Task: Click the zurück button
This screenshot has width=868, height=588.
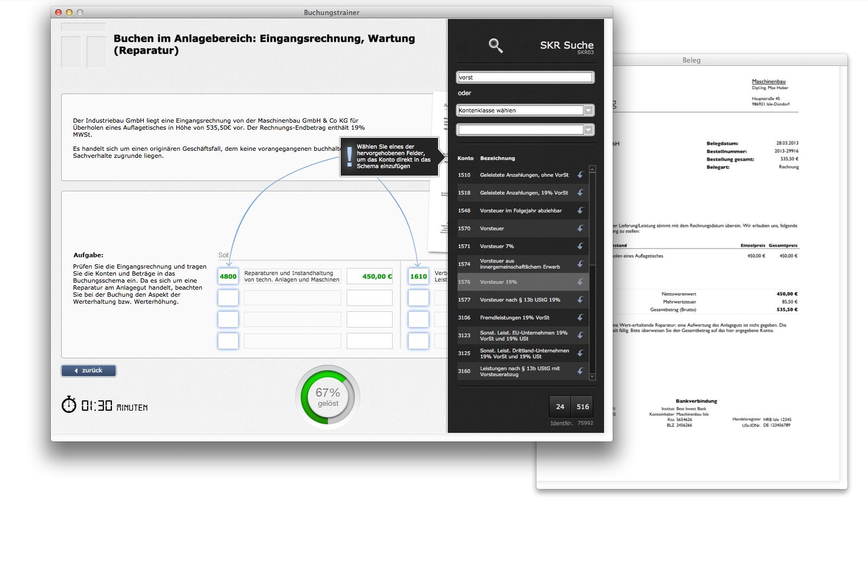Action: coord(89,371)
